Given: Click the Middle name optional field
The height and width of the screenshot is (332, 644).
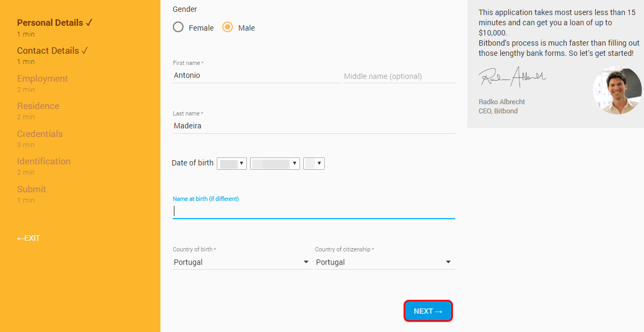Looking at the screenshot, I should (399, 76).
